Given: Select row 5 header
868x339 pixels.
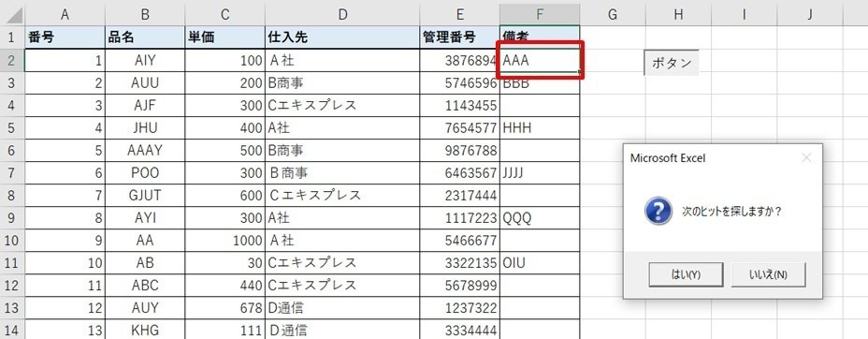Looking at the screenshot, I should coord(12,128).
